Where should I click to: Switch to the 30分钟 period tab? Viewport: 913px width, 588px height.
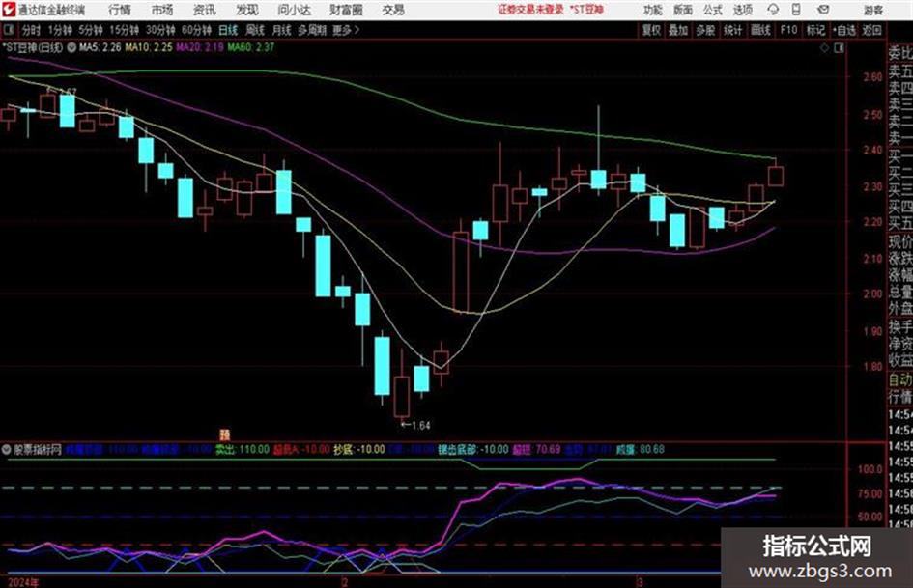pyautogui.click(x=160, y=30)
